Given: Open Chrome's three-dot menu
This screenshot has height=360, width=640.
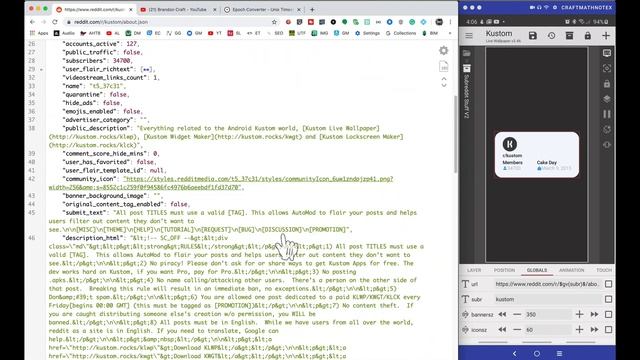Looking at the screenshot, I should (x=451, y=22).
